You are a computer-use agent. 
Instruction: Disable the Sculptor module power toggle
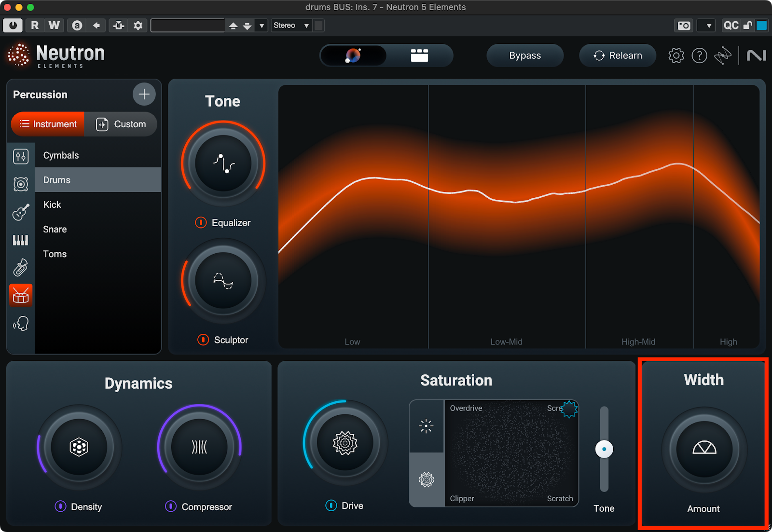coord(203,340)
